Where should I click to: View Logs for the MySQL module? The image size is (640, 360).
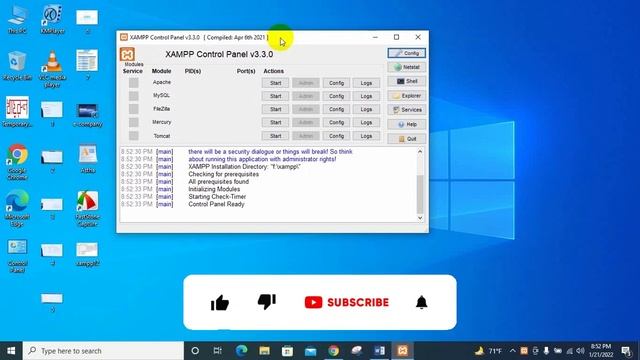[x=366, y=96]
